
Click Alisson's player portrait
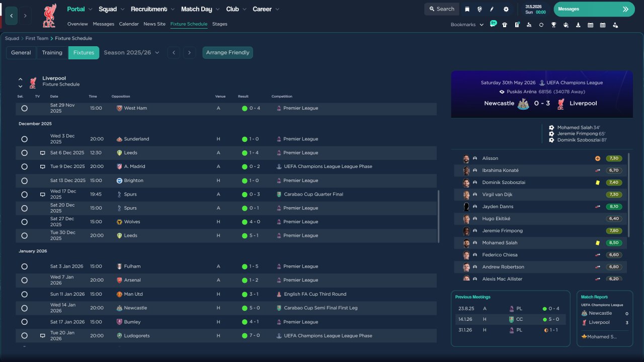[x=466, y=158]
